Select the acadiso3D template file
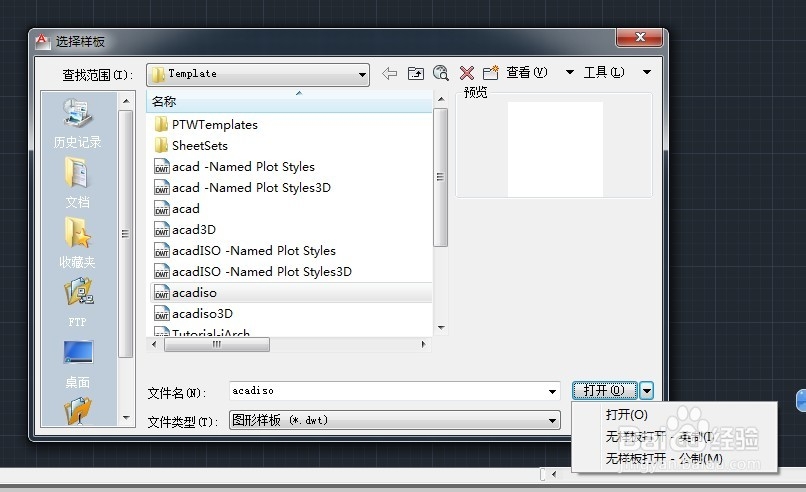This screenshot has width=806, height=492. tap(193, 314)
